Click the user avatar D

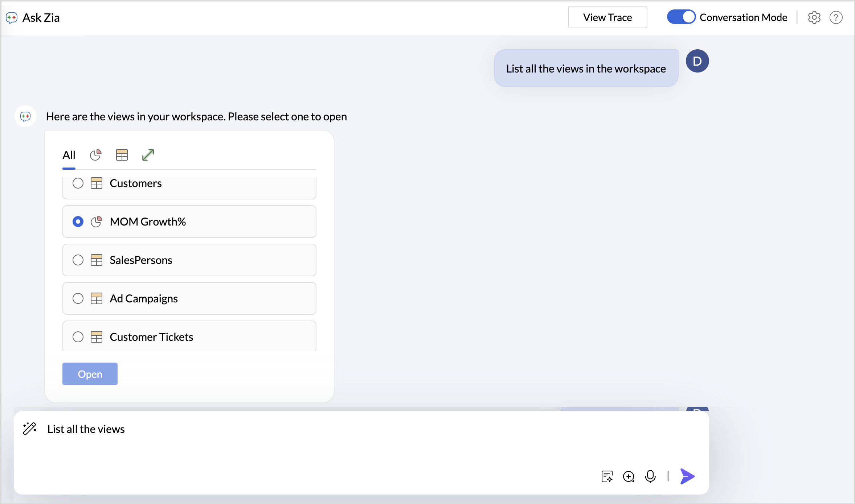tap(697, 61)
